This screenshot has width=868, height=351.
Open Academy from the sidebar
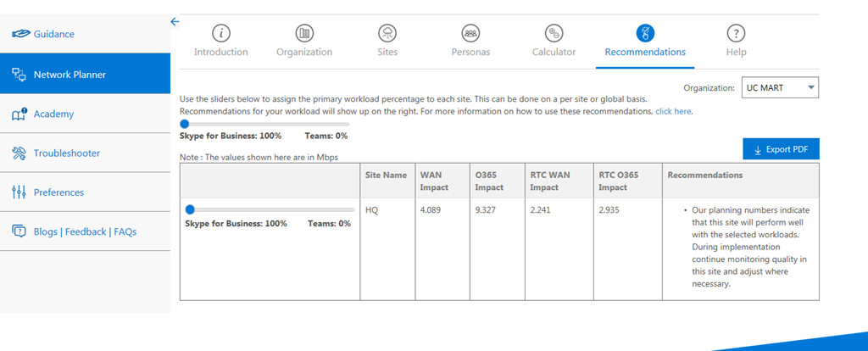[x=53, y=114]
